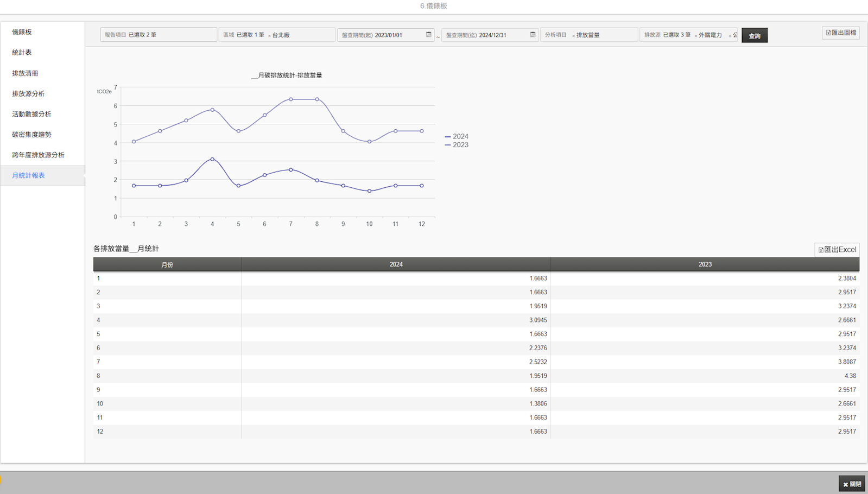The width and height of the screenshot is (868, 494).
Task: Click the 匯出Excel export button
Action: [x=837, y=250]
